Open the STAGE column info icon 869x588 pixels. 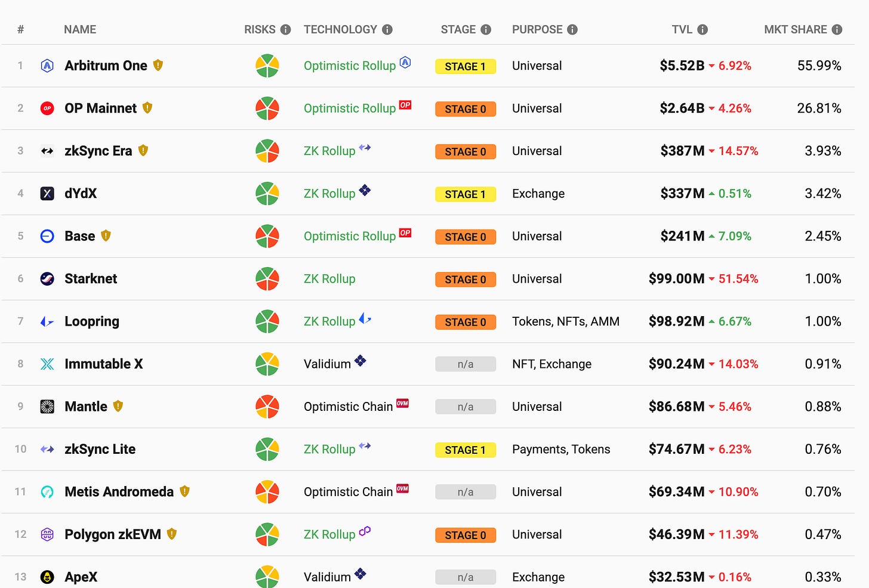click(x=486, y=29)
